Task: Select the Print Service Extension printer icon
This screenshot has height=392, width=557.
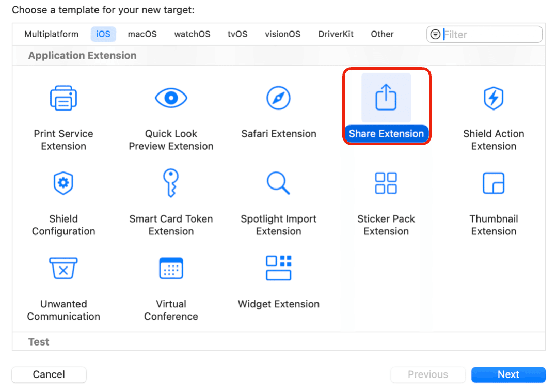Action: 63,98
